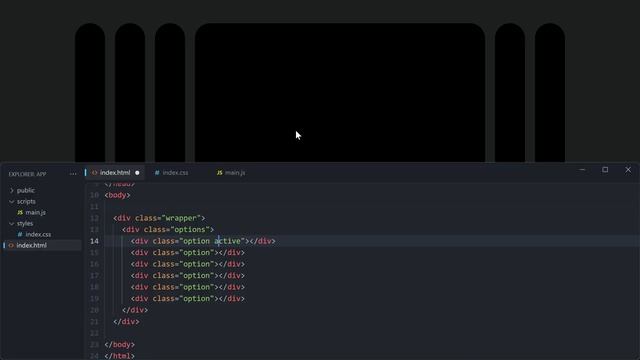The width and height of the screenshot is (640, 360).
Task: Click 'wrapper' class name on line 12
Action: tap(181, 218)
